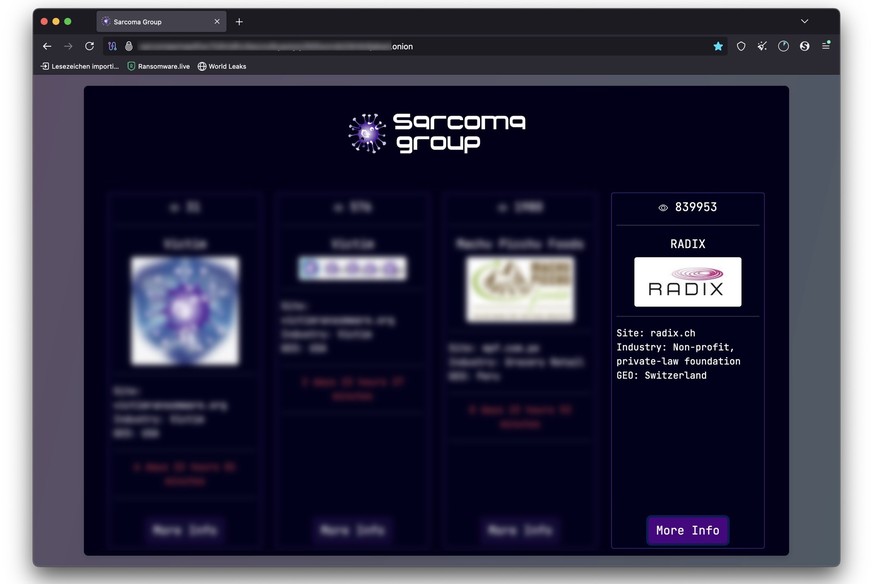The width and height of the screenshot is (873, 584).
Task: Click the New Identity broom icon
Action: [762, 46]
